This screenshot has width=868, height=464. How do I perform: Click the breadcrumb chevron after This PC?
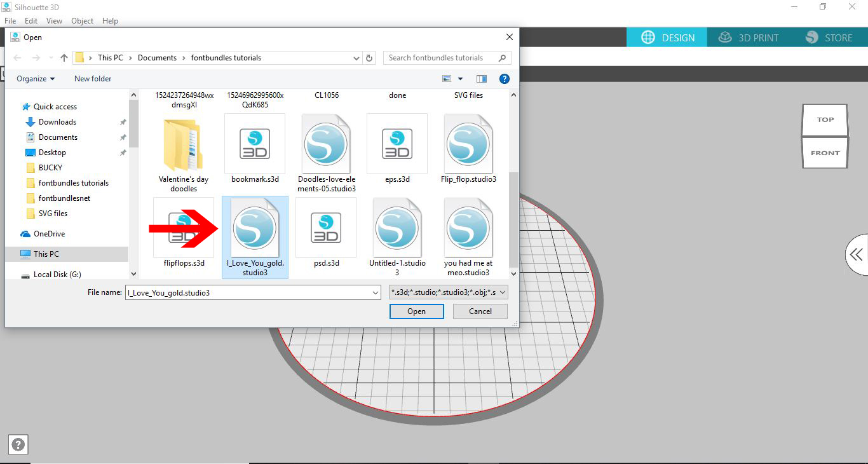pos(130,58)
